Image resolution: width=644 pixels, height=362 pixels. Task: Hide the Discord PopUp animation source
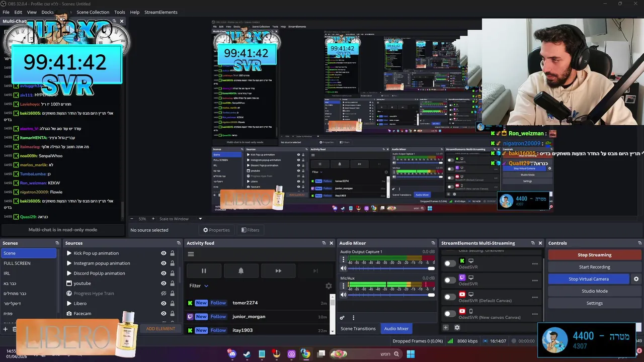pos(164,274)
